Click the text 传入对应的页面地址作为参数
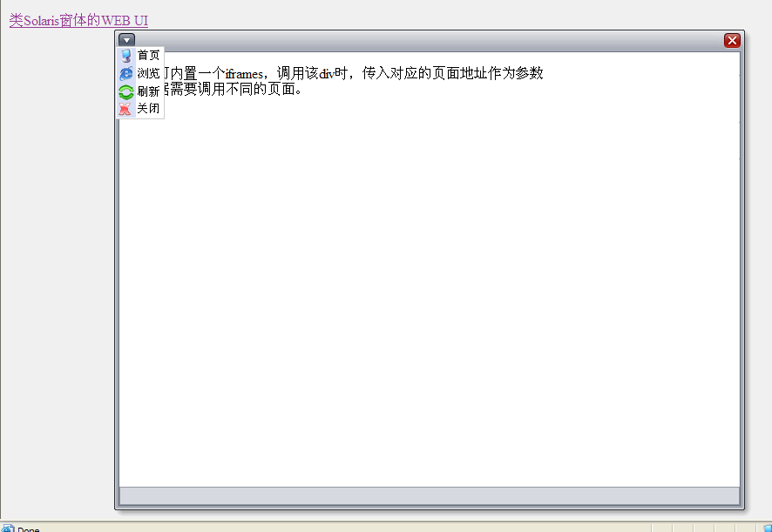The height and width of the screenshot is (532, 772). [452, 73]
